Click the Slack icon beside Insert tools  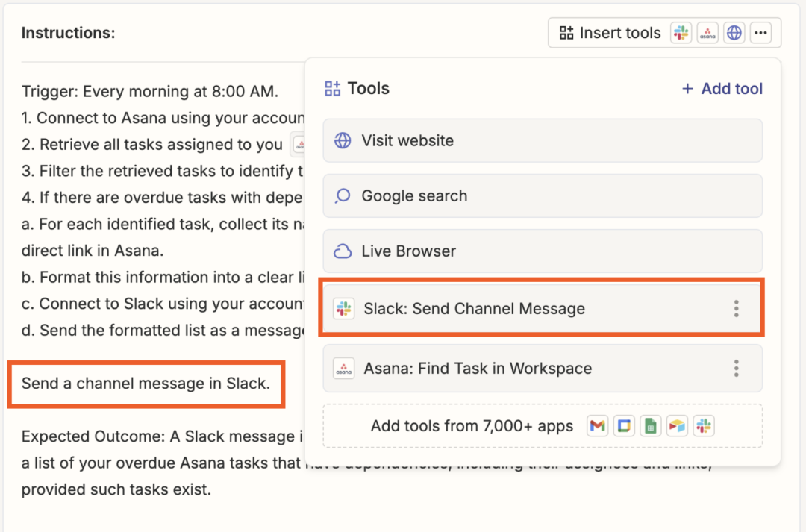681,33
